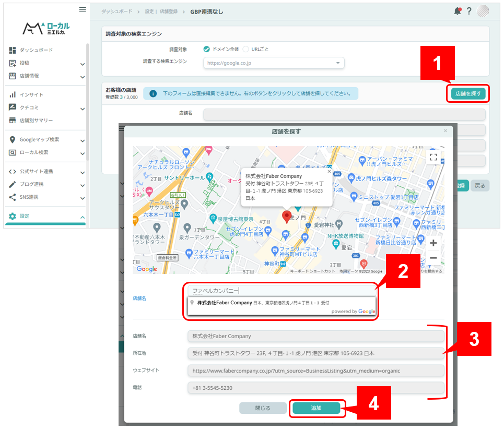Click the 店舗を探す button
The image size is (504, 430).
[x=467, y=93]
